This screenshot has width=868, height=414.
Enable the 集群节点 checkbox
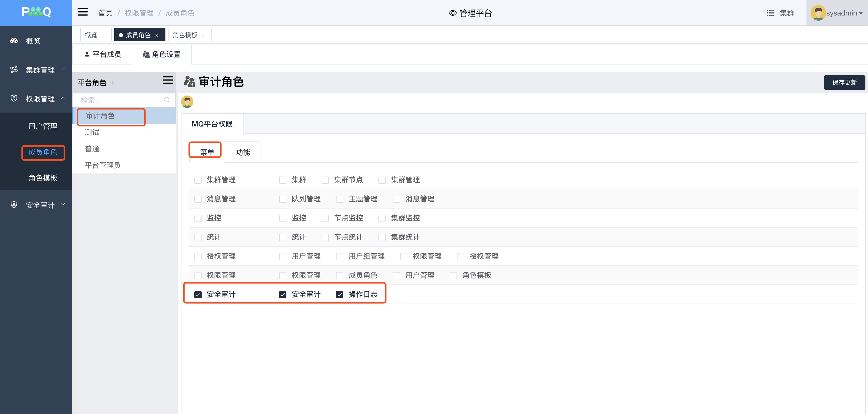pos(325,180)
